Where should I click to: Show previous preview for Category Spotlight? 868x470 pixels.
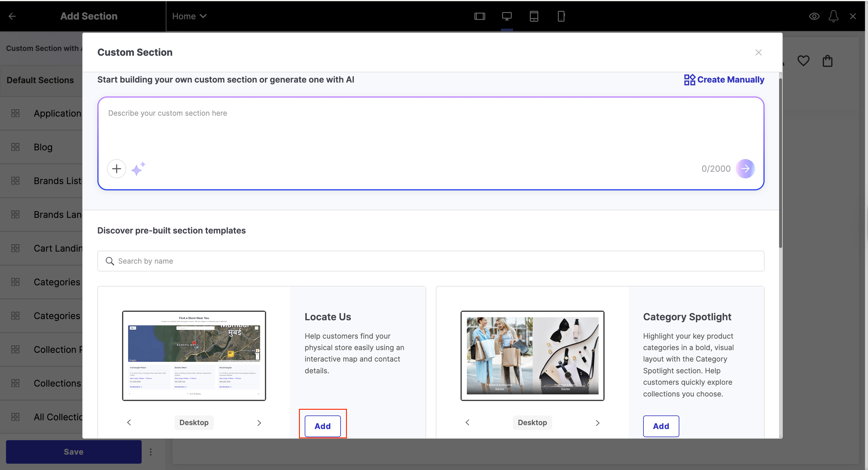click(x=467, y=422)
